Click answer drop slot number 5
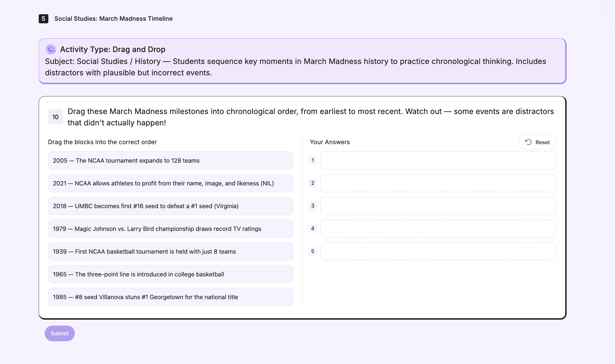615x364 pixels. (x=438, y=251)
